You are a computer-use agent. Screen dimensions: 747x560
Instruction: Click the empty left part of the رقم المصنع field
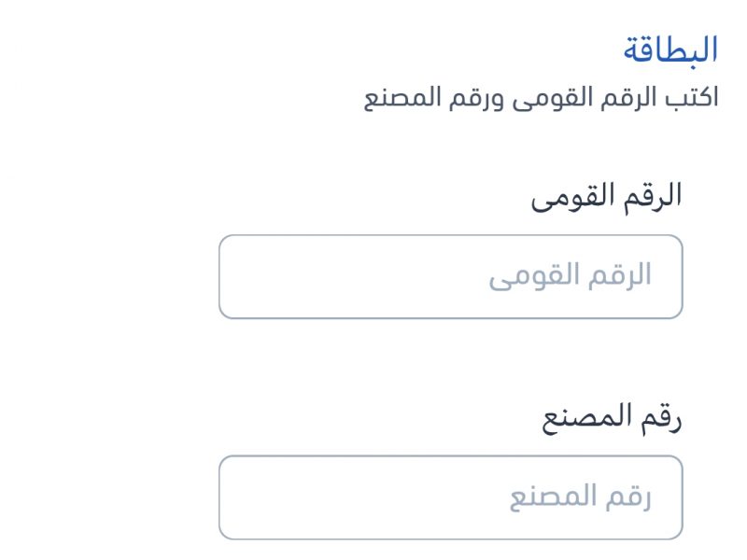click(343, 497)
